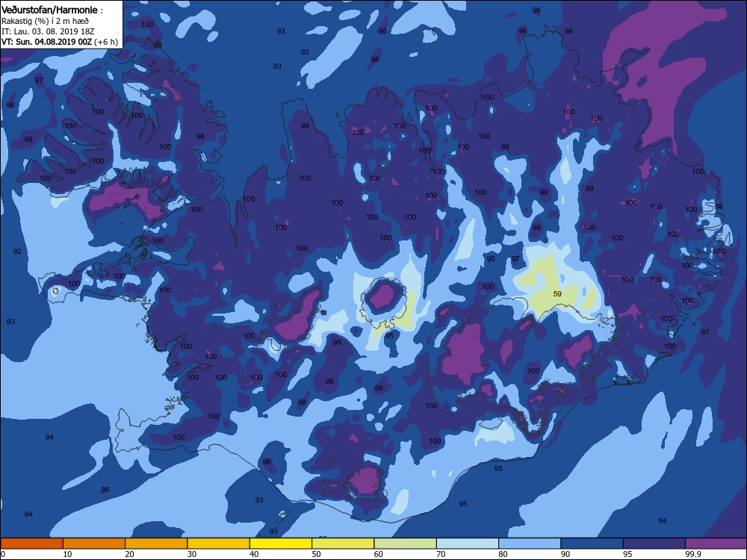This screenshot has height=560, width=747.
Task: Click the legend tick label 80
Action: click(x=503, y=554)
